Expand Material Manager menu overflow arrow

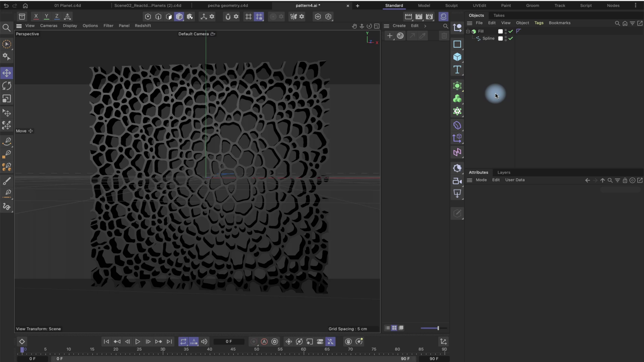425,26
